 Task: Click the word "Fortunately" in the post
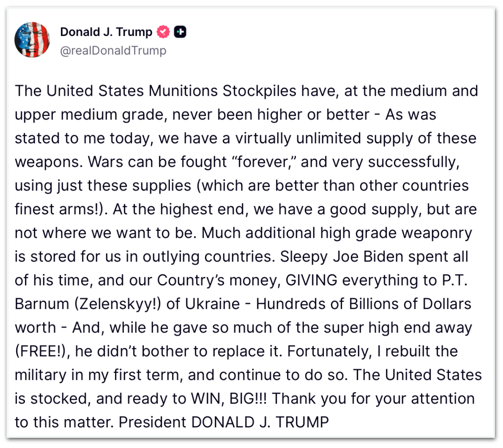(329, 351)
